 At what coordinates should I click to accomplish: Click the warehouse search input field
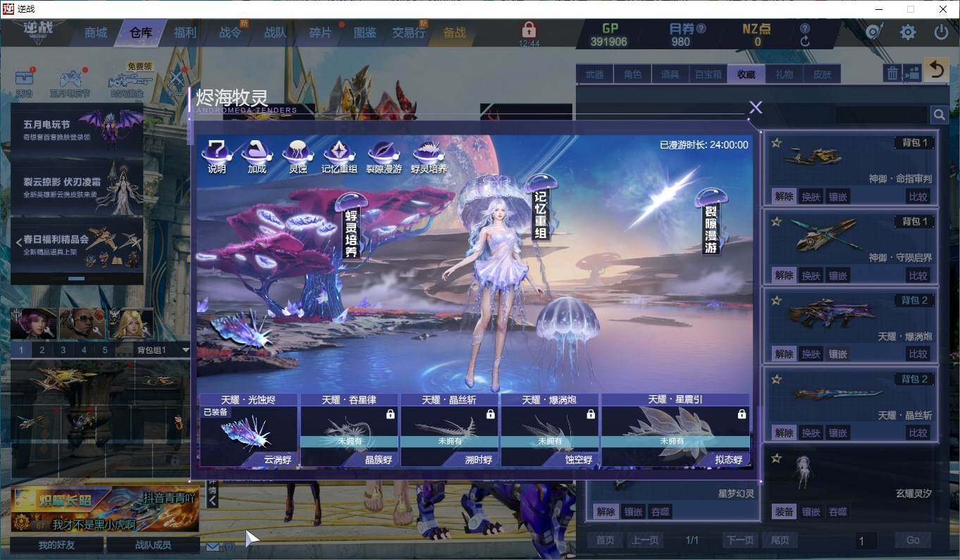(x=882, y=114)
